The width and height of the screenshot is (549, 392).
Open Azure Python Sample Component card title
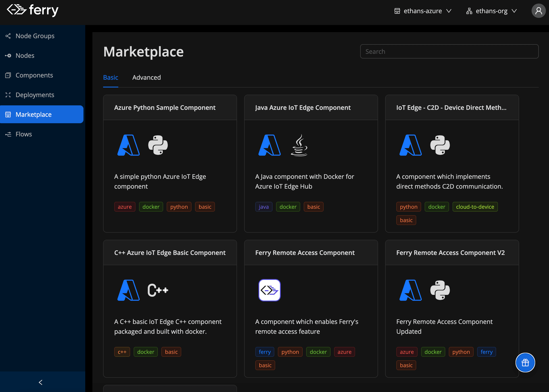click(165, 108)
